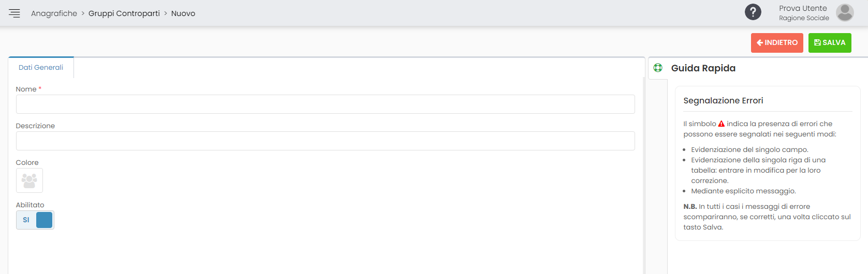Open the Colore group icon picker
Screen dimensions: 868x274
(30, 180)
